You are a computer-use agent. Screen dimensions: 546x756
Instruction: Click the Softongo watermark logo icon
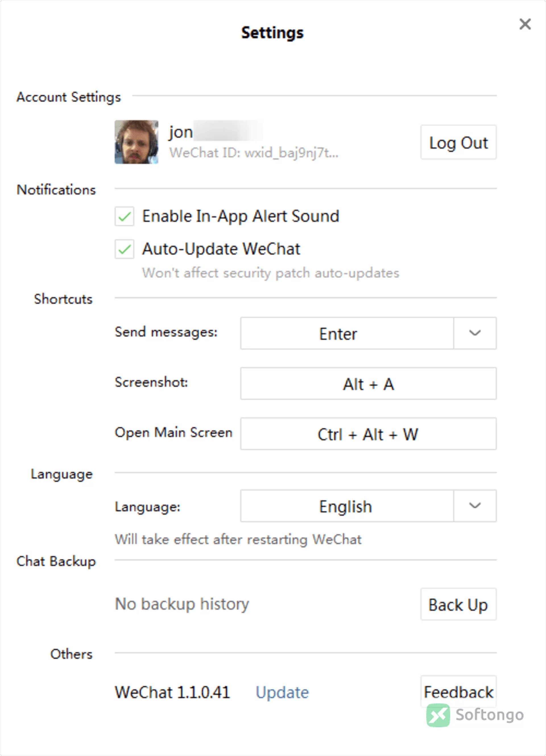(438, 715)
